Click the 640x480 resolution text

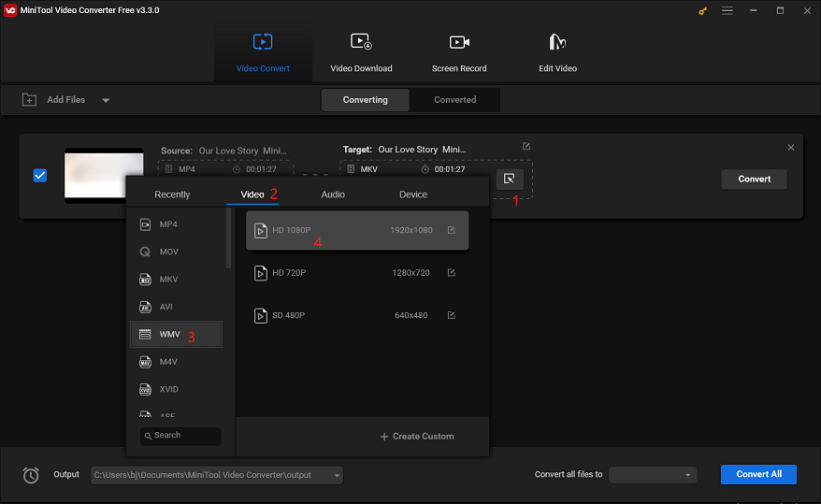pyautogui.click(x=411, y=315)
